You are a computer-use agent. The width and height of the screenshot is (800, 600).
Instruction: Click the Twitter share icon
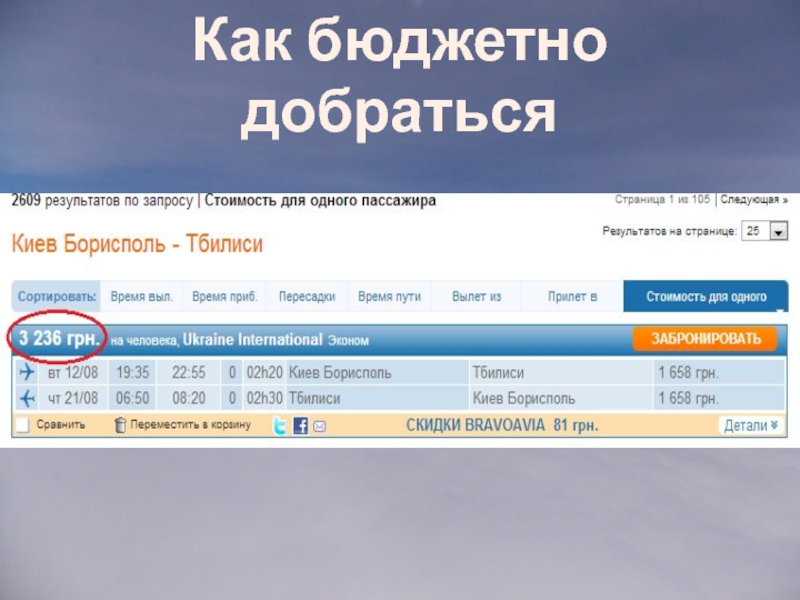(281, 426)
